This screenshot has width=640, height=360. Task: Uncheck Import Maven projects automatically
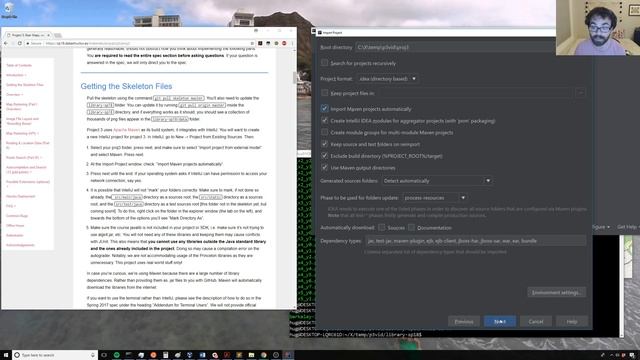(x=324, y=109)
